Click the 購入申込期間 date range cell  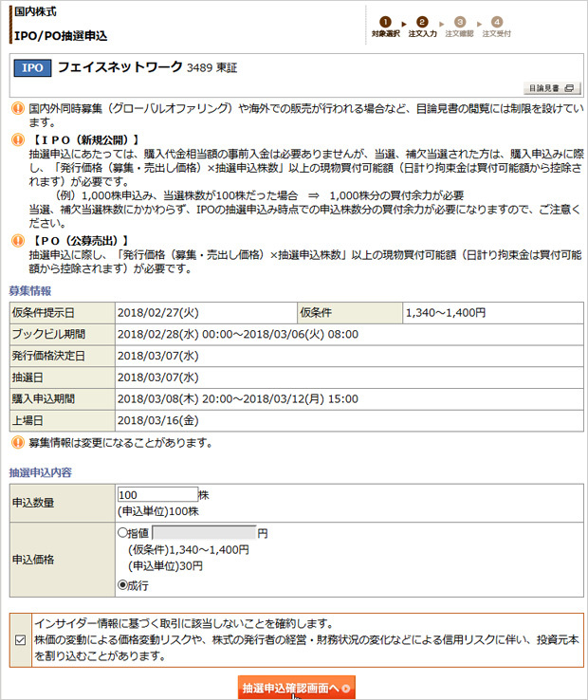click(349, 399)
